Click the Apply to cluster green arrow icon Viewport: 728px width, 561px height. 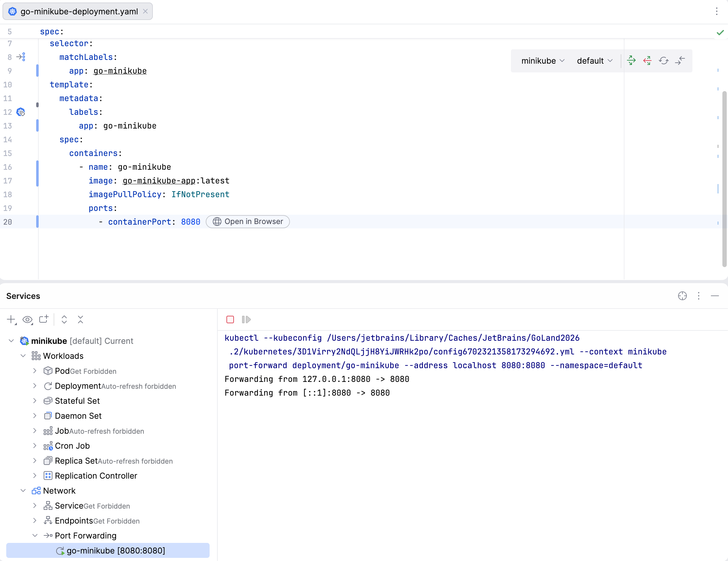pyautogui.click(x=631, y=61)
